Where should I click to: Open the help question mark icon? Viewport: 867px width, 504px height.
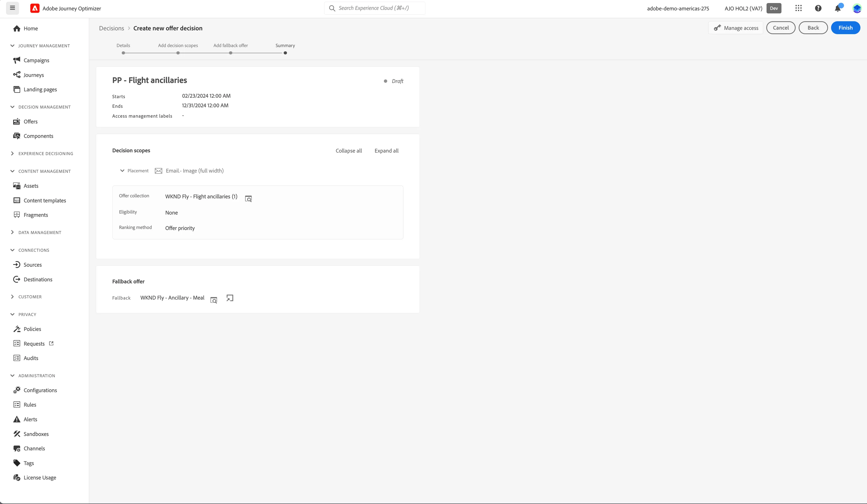tap(818, 8)
